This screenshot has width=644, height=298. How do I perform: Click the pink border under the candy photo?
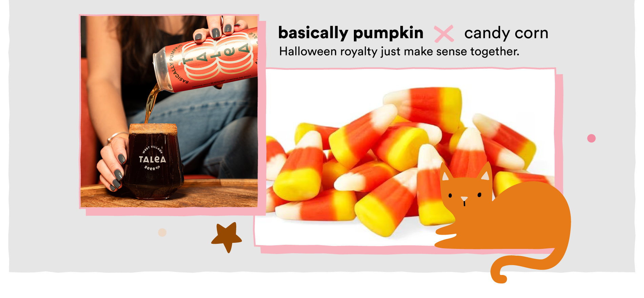click(x=407, y=250)
